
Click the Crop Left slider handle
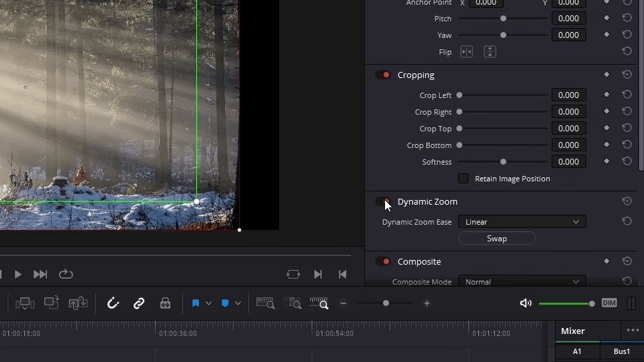tap(460, 95)
